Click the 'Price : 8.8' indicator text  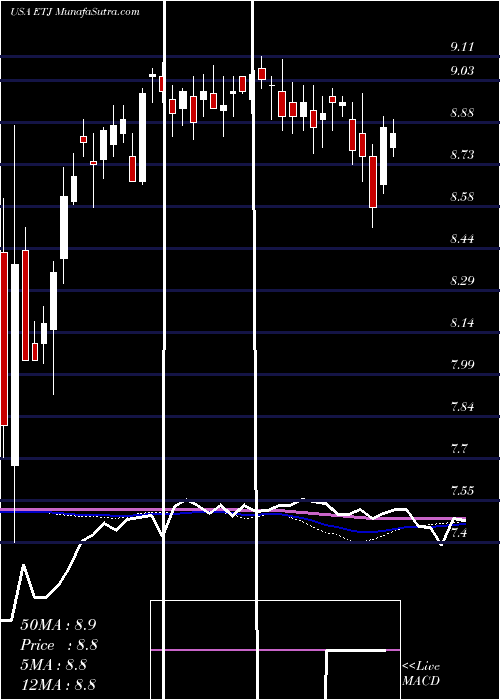(x=59, y=645)
